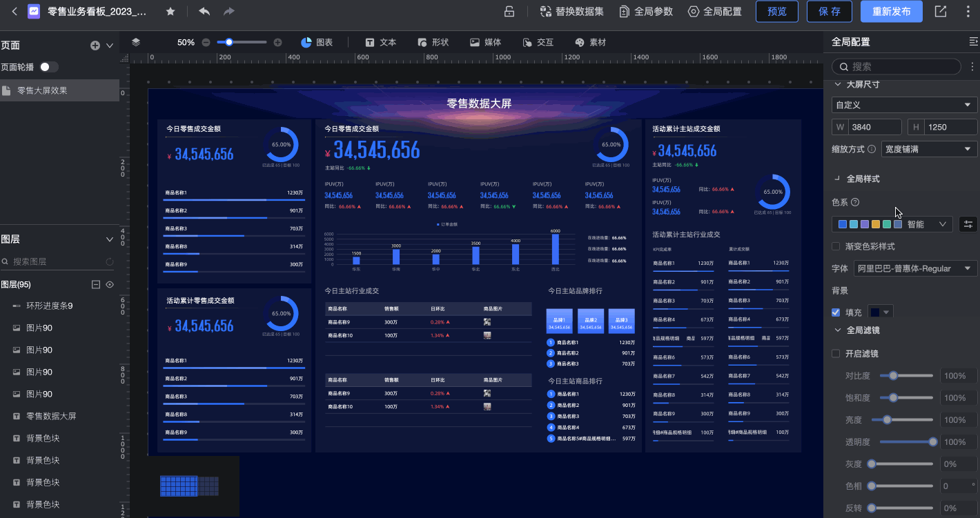
Task: Enable the 开启滤镜 checkbox
Action: (x=836, y=354)
